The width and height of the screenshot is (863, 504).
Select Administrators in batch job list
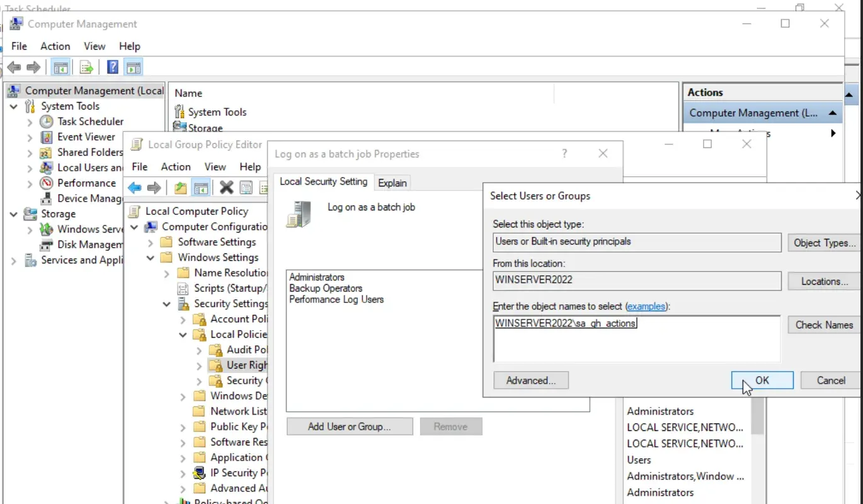coord(317,277)
